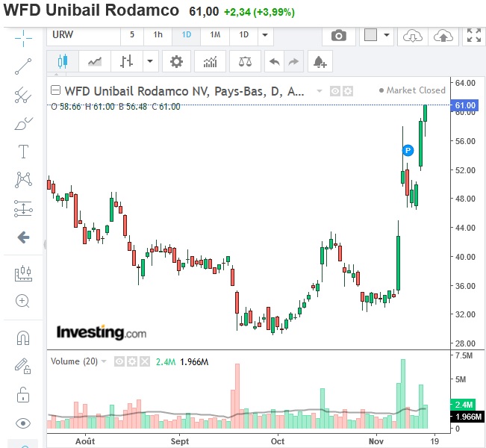Toggle Volume indicator visibility eye

tap(119, 361)
